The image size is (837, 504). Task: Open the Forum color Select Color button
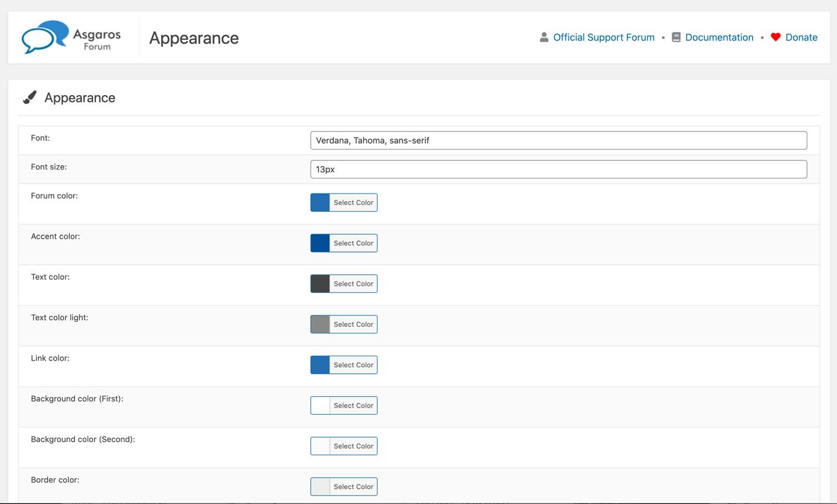pyautogui.click(x=353, y=203)
